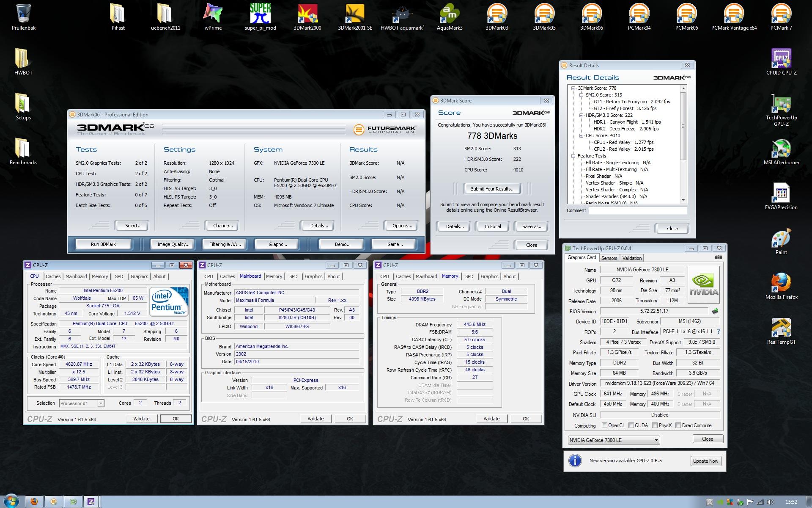The width and height of the screenshot is (812, 508).
Task: Open About tab in first CPU-Z window
Action: (159, 276)
